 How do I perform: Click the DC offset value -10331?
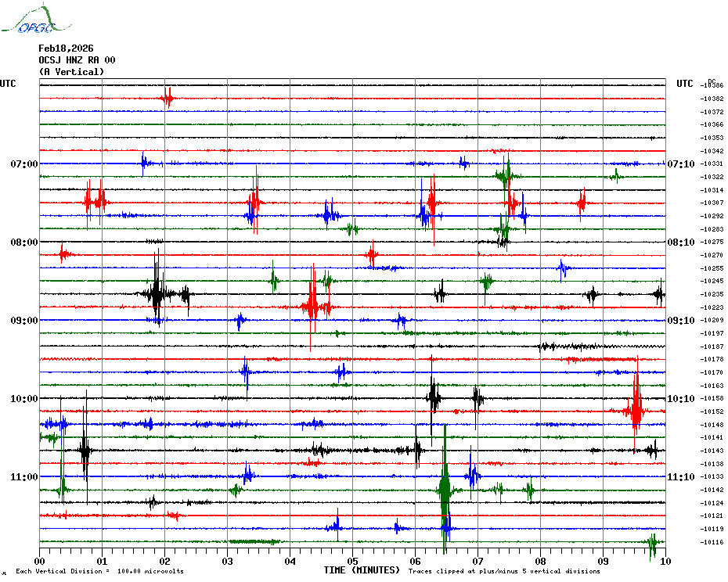click(712, 163)
